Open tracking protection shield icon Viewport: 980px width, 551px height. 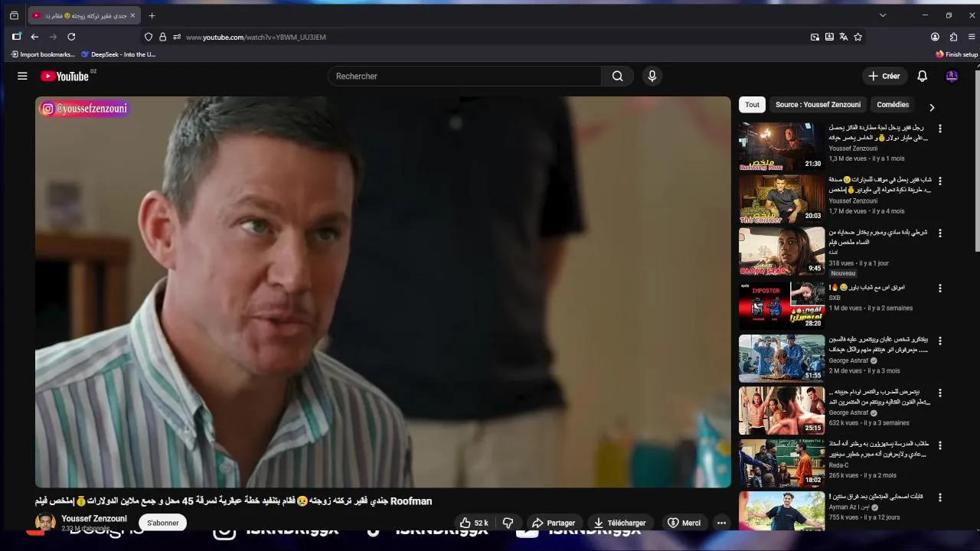(x=149, y=37)
